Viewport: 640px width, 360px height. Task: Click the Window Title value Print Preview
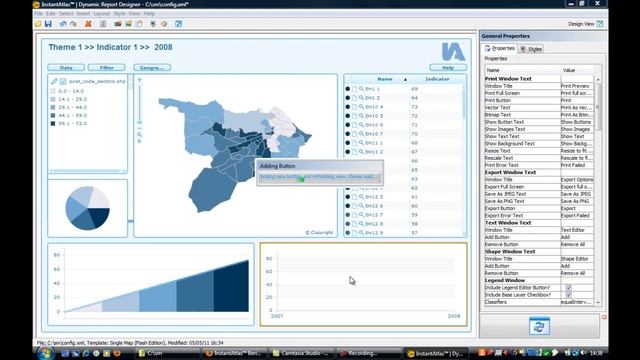click(x=576, y=86)
